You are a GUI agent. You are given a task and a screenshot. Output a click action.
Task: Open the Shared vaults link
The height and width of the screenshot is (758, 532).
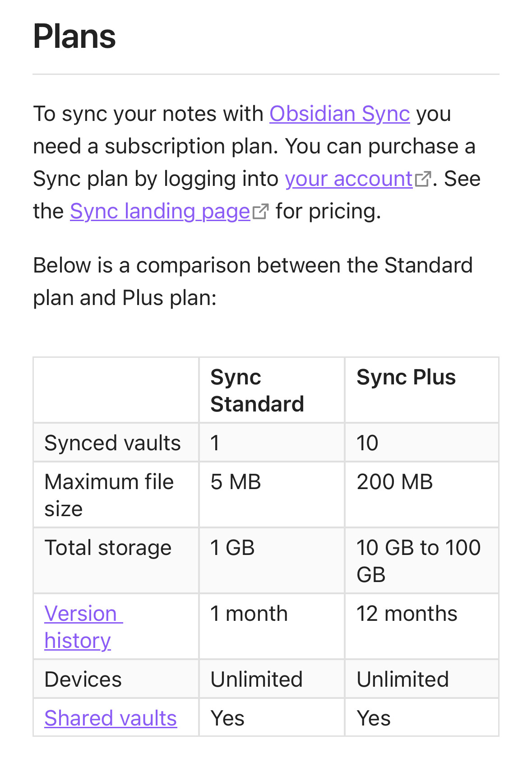coord(111,718)
